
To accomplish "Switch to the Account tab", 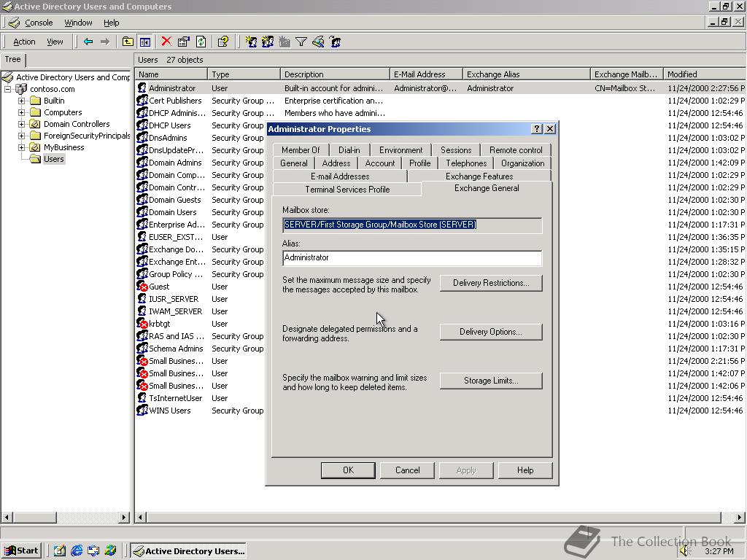I will pos(379,163).
